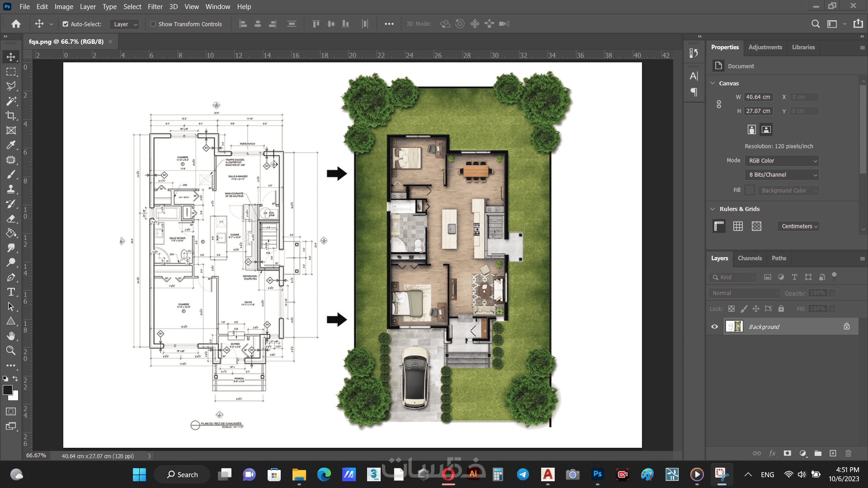This screenshot has width=868, height=488.
Task: Select the Horizontal Type tool
Action: tap(11, 292)
